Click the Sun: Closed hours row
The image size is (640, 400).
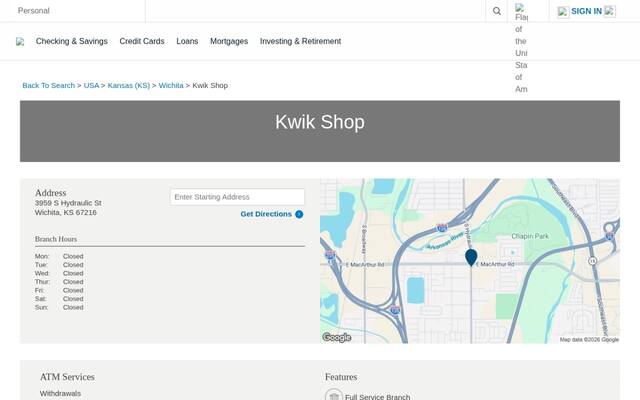click(59, 307)
